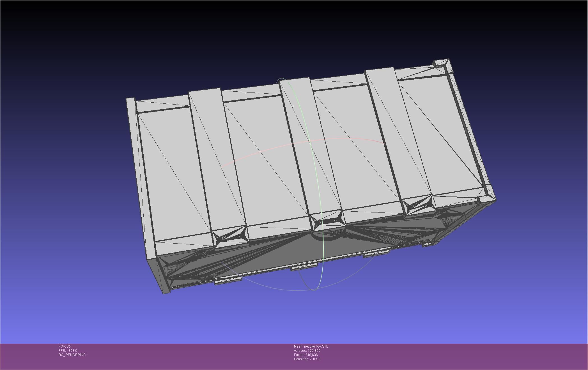Click the 'Selection: v: 0 f: 0' text
Image resolution: width=588 pixels, height=370 pixels.
click(x=307, y=359)
